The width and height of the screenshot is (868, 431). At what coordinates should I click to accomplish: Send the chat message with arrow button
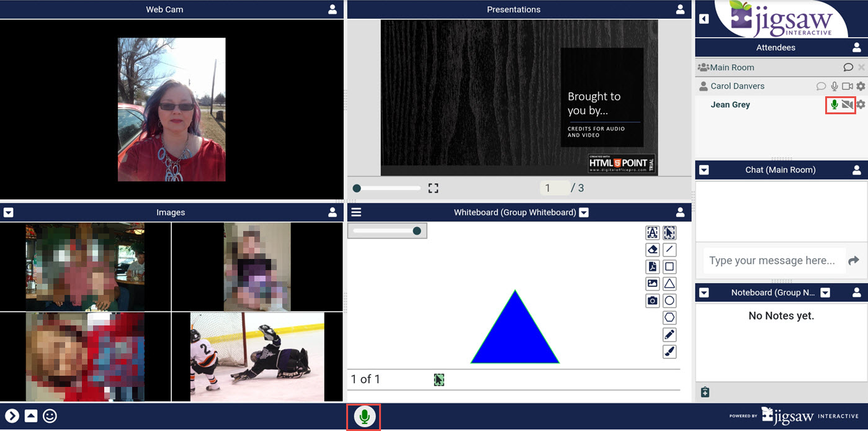tap(854, 261)
